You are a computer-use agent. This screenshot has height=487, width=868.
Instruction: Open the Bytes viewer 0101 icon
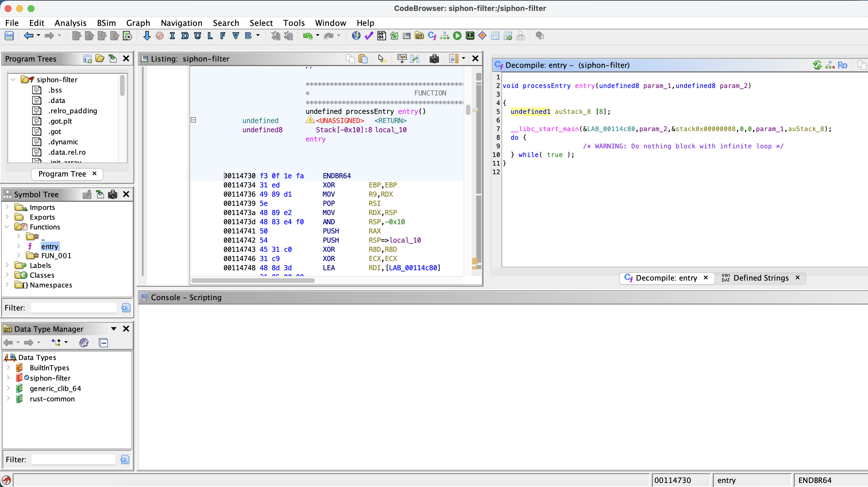(x=381, y=36)
